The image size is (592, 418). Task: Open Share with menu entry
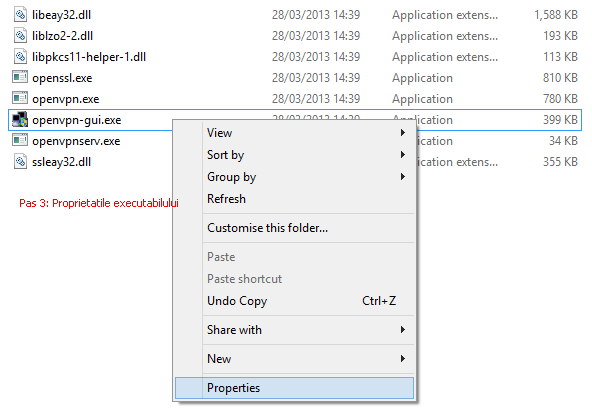pyautogui.click(x=294, y=330)
